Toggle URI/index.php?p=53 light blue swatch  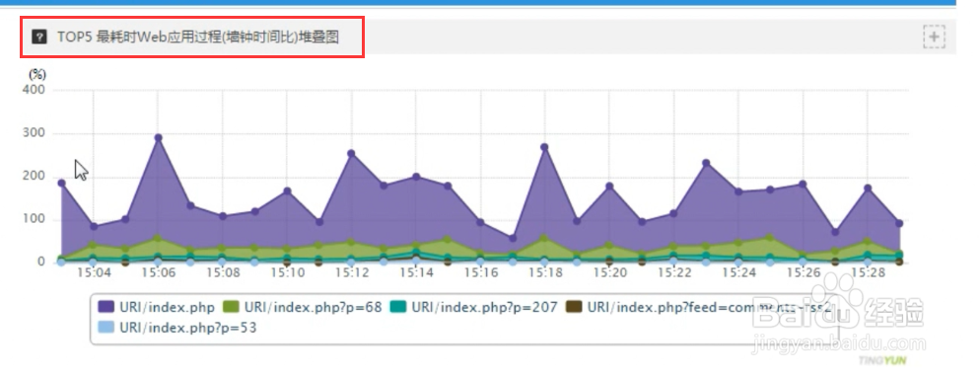tap(106, 327)
